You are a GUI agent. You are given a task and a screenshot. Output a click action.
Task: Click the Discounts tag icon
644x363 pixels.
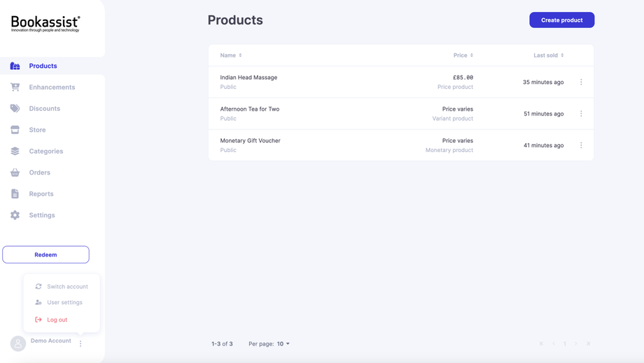pos(15,109)
